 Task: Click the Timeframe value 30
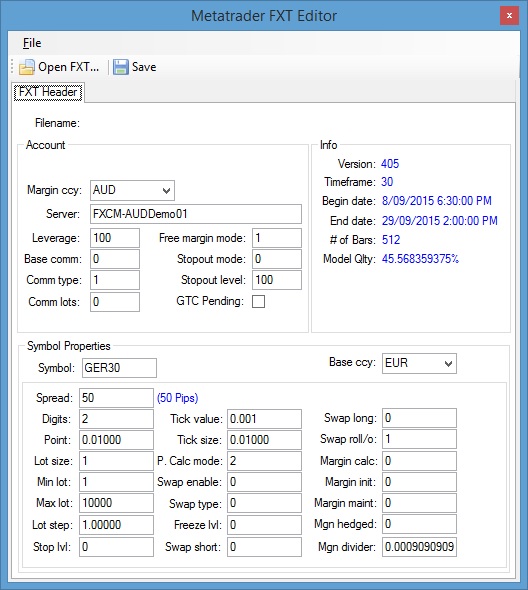pos(387,182)
